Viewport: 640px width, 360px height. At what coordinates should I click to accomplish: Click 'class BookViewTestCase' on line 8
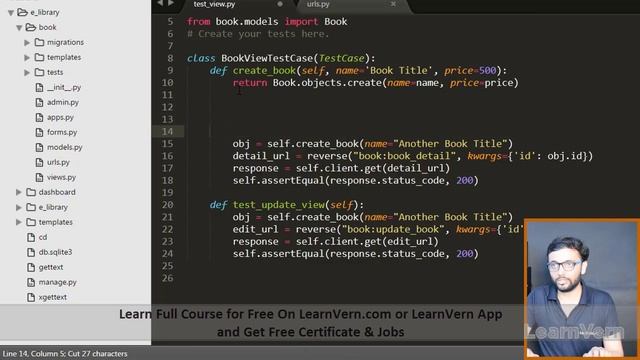(x=250, y=58)
